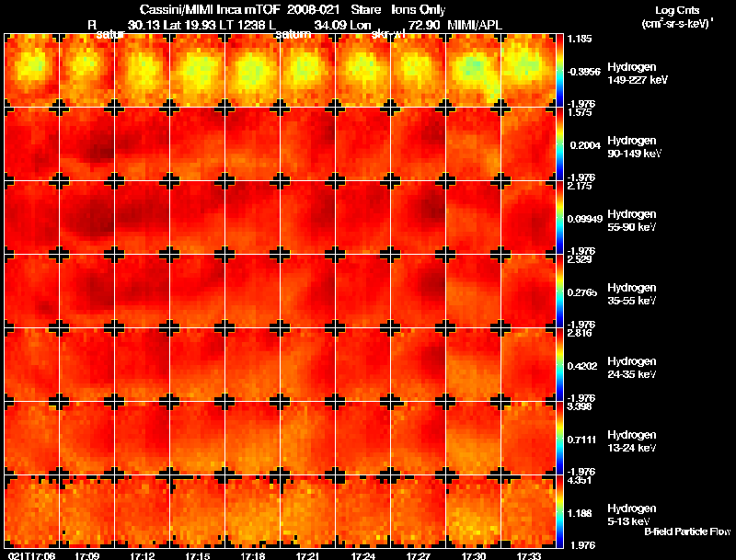Click the '17:33' time axis label
This screenshot has height=560, width=736.
click(x=528, y=555)
